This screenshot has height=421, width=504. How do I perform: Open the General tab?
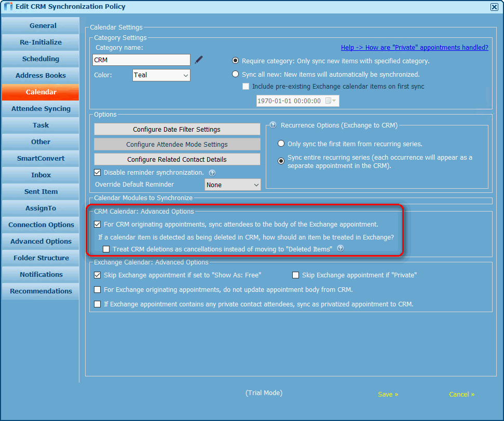pos(40,26)
